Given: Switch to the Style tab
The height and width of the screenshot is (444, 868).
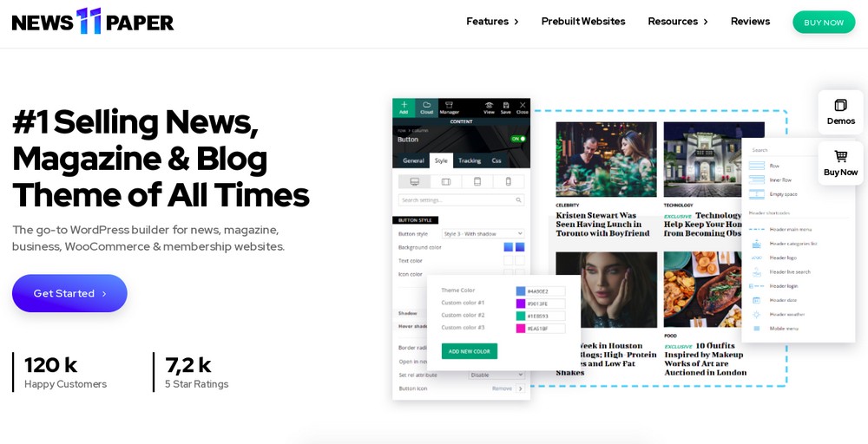Looking at the screenshot, I should 441,160.
